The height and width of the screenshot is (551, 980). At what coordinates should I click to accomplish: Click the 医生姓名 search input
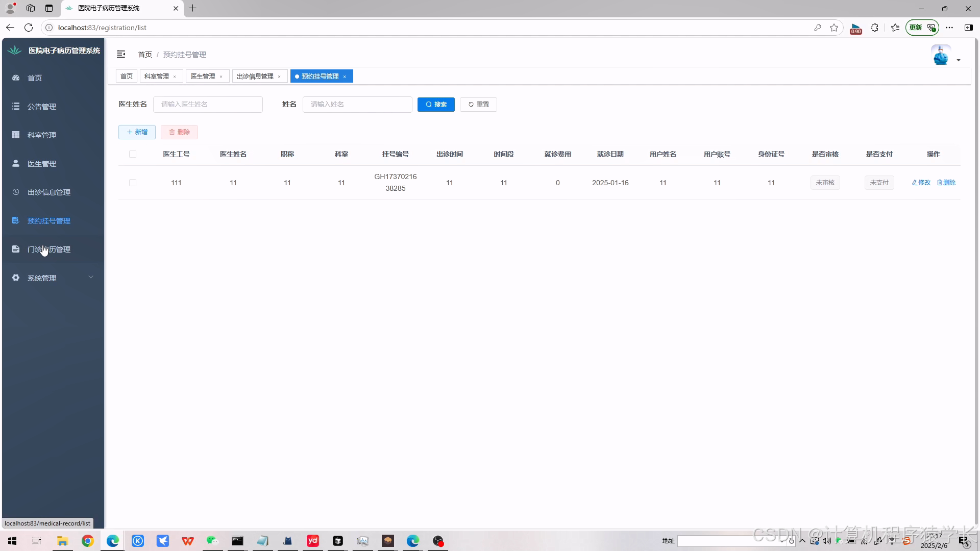208,104
